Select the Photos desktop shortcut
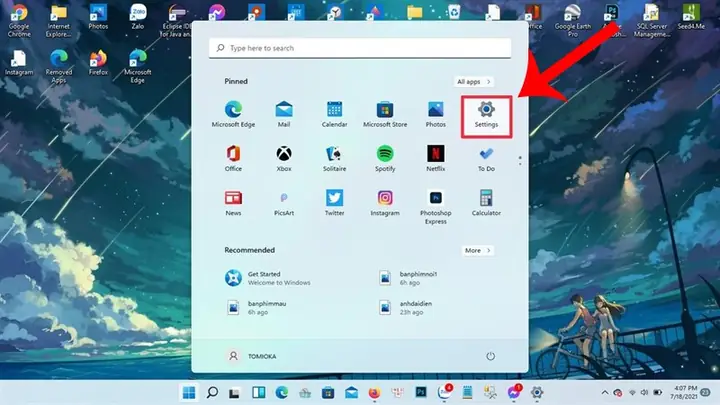This screenshot has width=720, height=405. coord(98,17)
